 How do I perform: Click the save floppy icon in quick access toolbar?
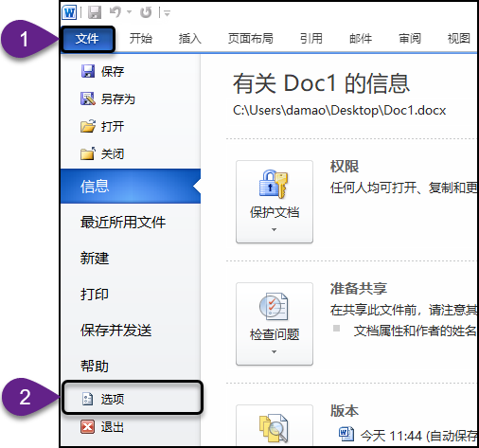(x=95, y=12)
